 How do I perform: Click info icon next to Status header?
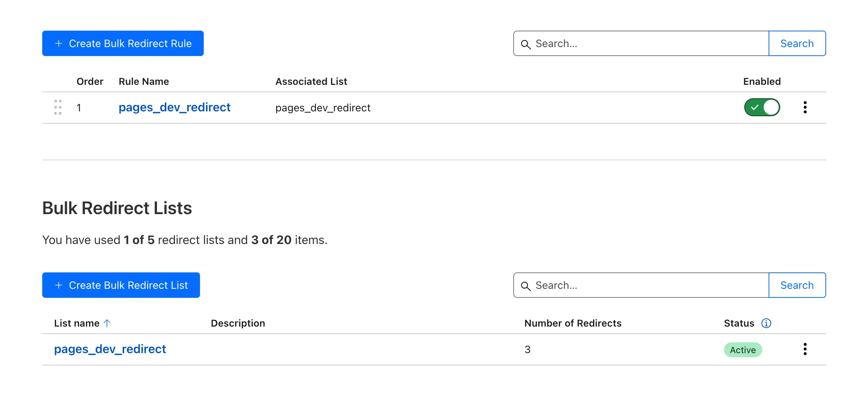pyautogui.click(x=766, y=323)
